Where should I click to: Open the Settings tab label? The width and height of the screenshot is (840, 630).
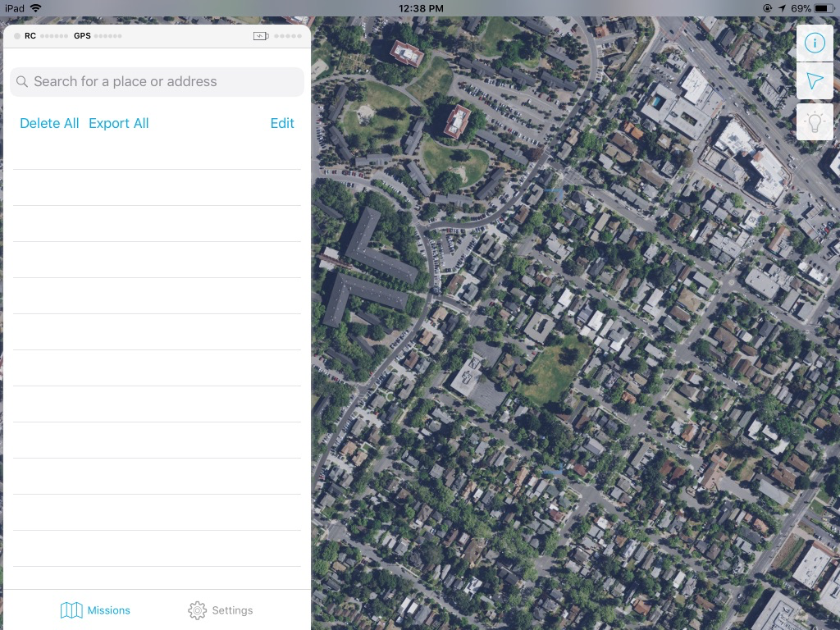pos(232,610)
